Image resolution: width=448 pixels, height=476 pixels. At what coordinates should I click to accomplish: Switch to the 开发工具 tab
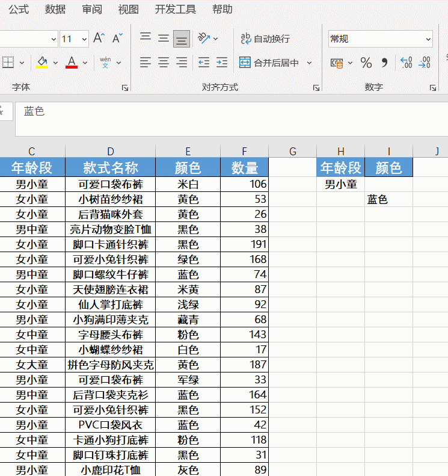pyautogui.click(x=176, y=10)
